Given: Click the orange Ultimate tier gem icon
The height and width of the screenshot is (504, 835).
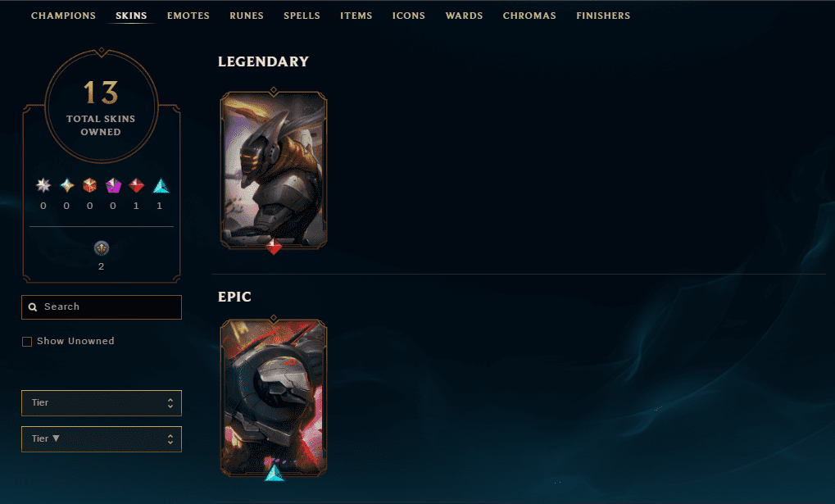Looking at the screenshot, I should tap(89, 185).
